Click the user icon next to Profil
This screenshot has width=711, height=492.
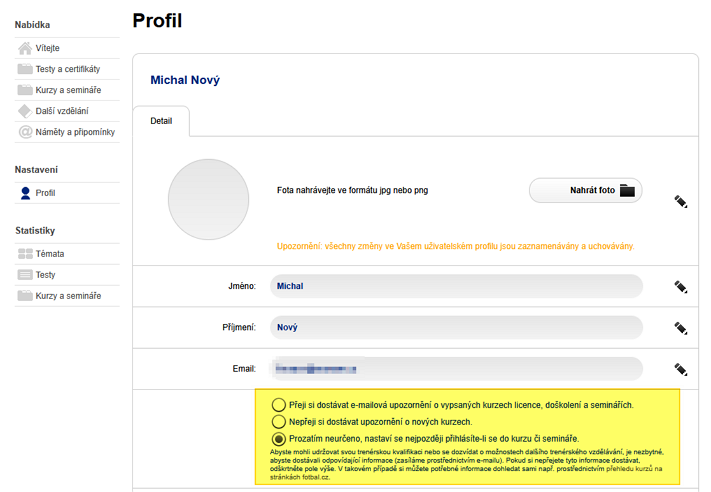[x=25, y=193]
